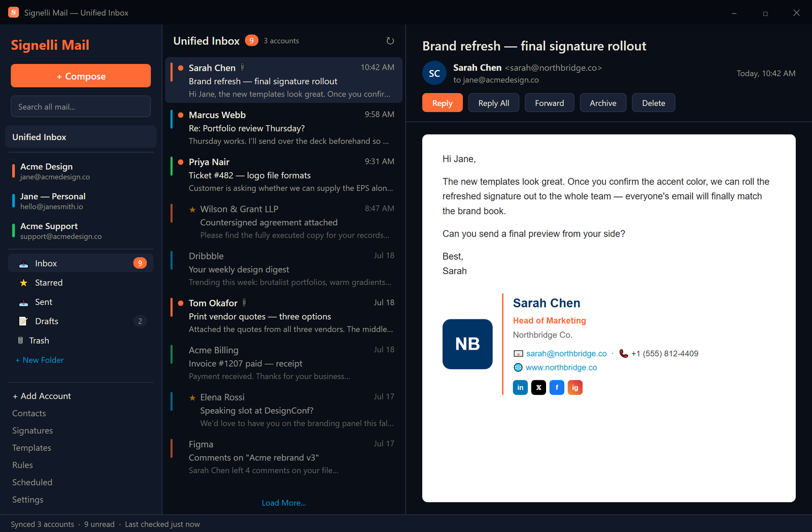
Task: Click Reply All
Action: click(494, 103)
